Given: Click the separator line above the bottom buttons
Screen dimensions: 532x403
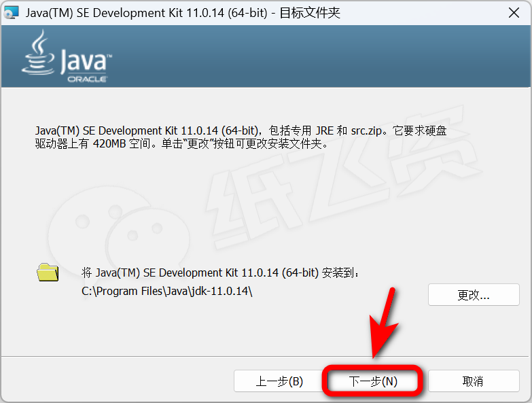Looking at the screenshot, I should coord(265,356).
